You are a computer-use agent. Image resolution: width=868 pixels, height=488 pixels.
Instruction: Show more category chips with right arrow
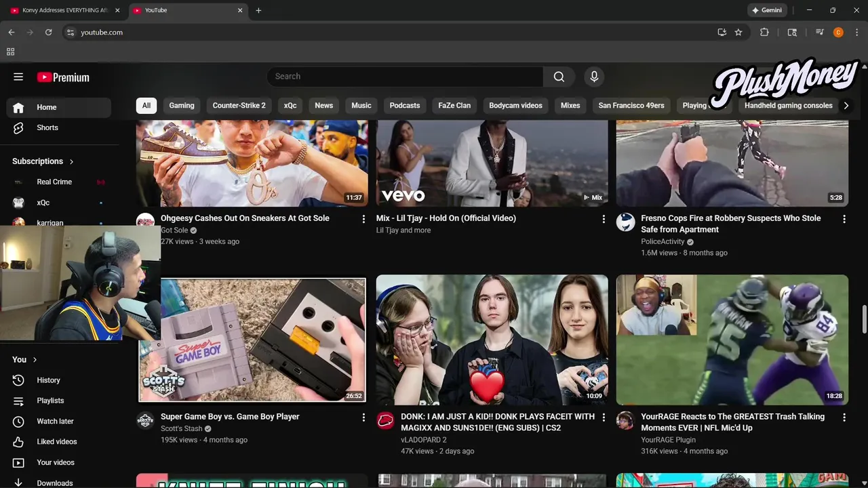(846, 105)
